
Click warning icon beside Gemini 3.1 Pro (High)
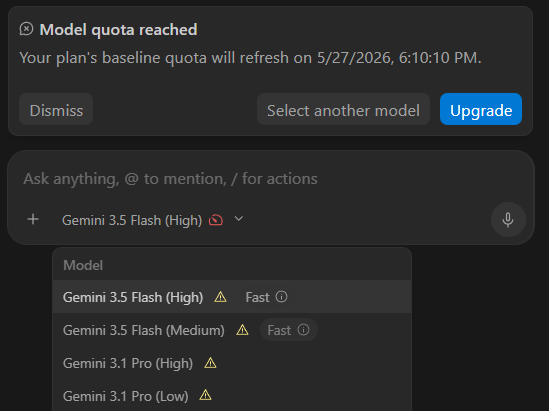(x=210, y=363)
